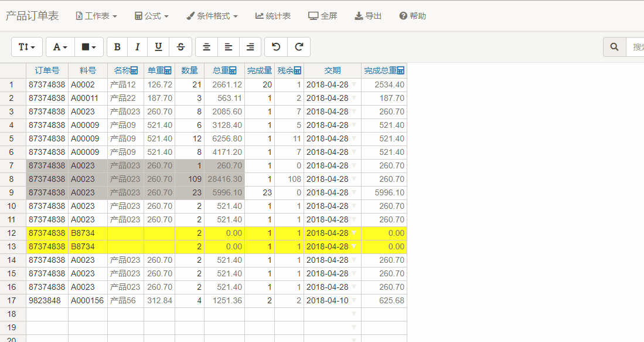Right align the cell text
Viewport: 644px width, 342px height.
pos(250,47)
